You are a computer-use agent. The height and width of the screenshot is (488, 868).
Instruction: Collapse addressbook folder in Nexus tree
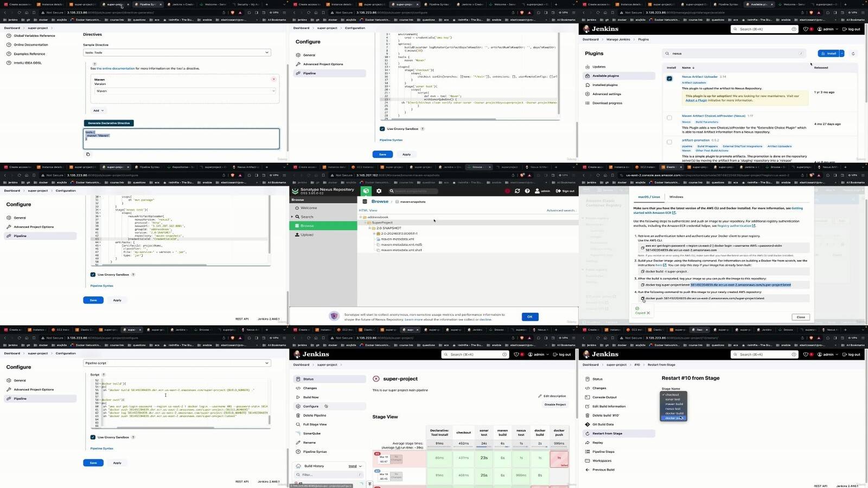361,217
